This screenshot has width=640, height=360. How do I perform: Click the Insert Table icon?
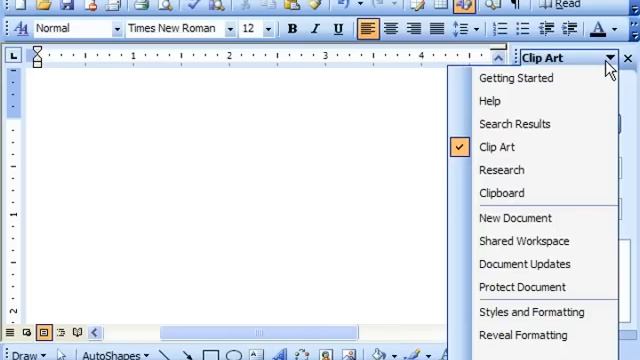pyautogui.click(x=440, y=5)
